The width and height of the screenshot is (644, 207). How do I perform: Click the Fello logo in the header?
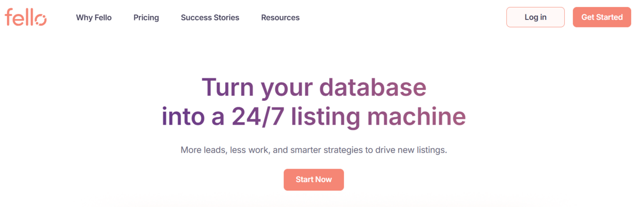pyautogui.click(x=26, y=17)
